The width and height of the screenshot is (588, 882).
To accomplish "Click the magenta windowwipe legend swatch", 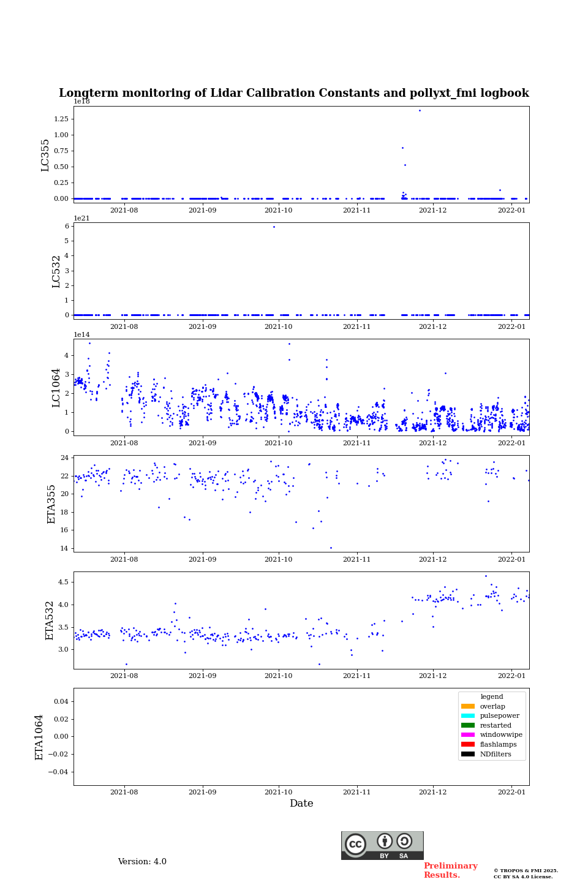I will pos(468,735).
